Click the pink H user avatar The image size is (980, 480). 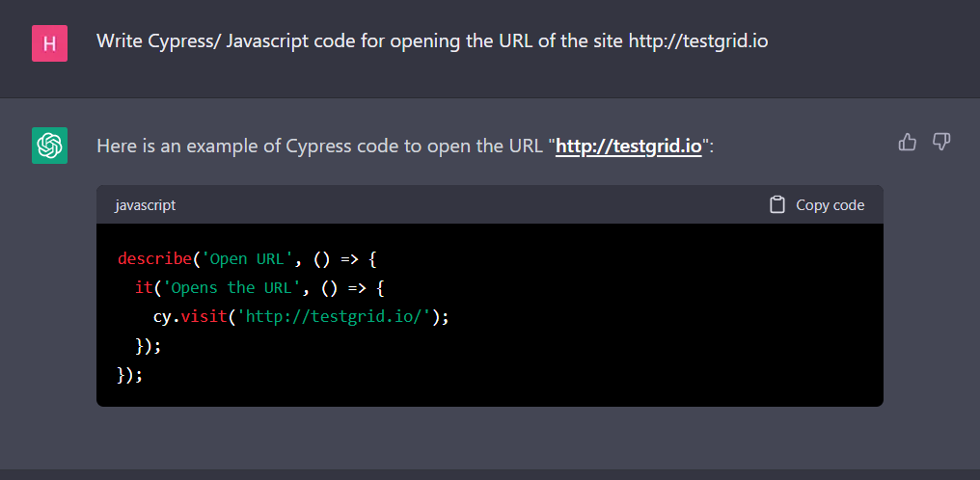(x=49, y=43)
